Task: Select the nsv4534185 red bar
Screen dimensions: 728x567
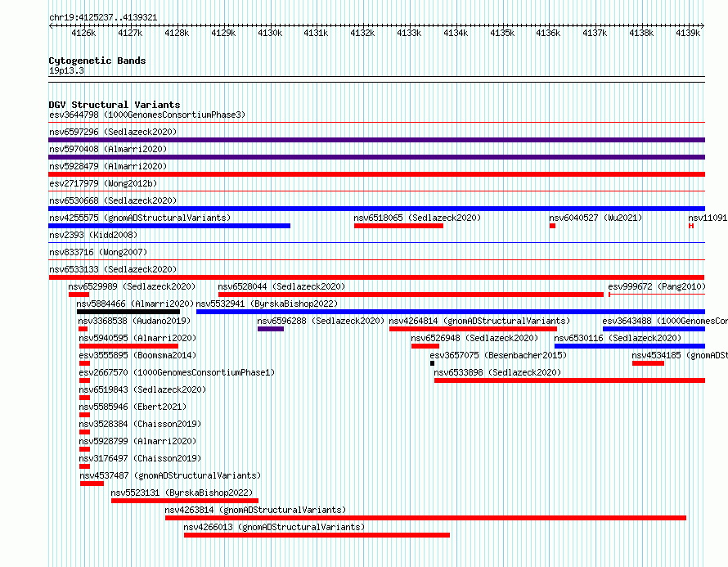Action: click(648, 363)
